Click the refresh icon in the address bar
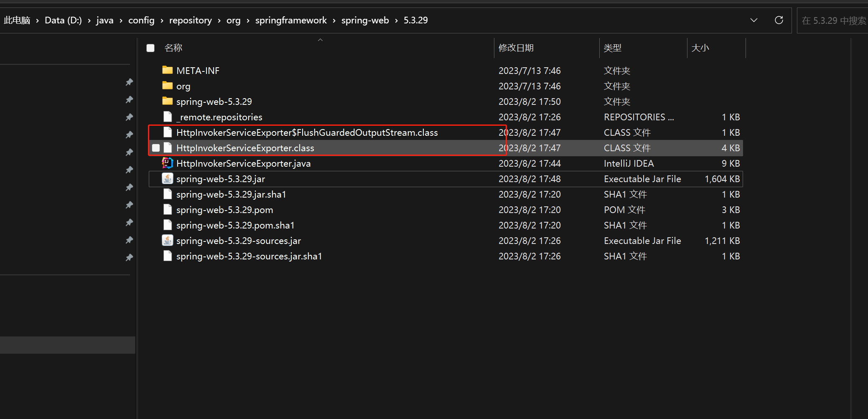Screen dimensions: 868x419 779,20
